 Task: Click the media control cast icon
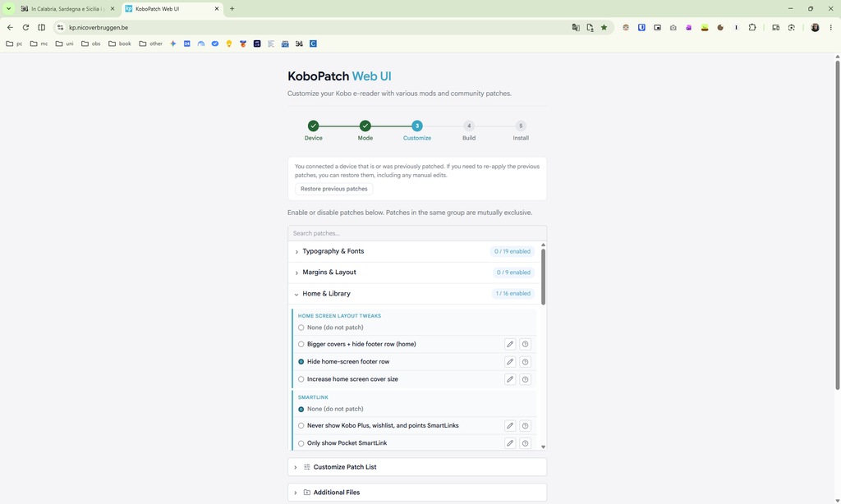click(775, 27)
